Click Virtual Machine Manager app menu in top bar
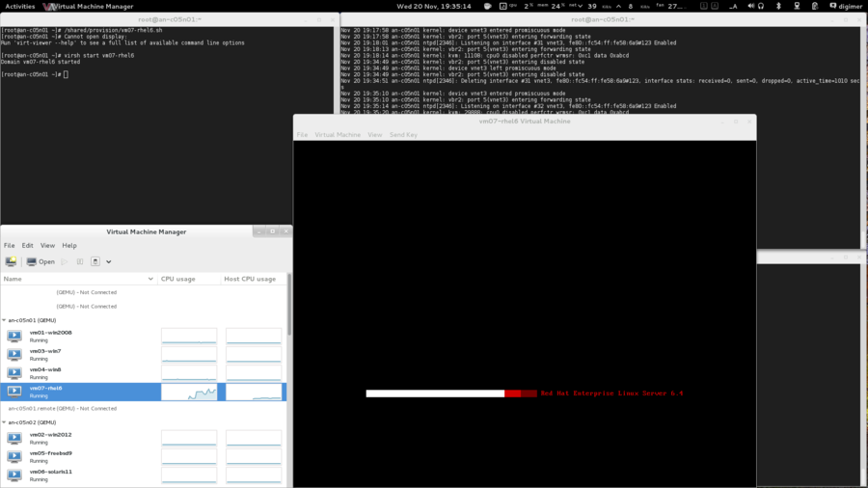This screenshot has height=488, width=868. coord(89,6)
